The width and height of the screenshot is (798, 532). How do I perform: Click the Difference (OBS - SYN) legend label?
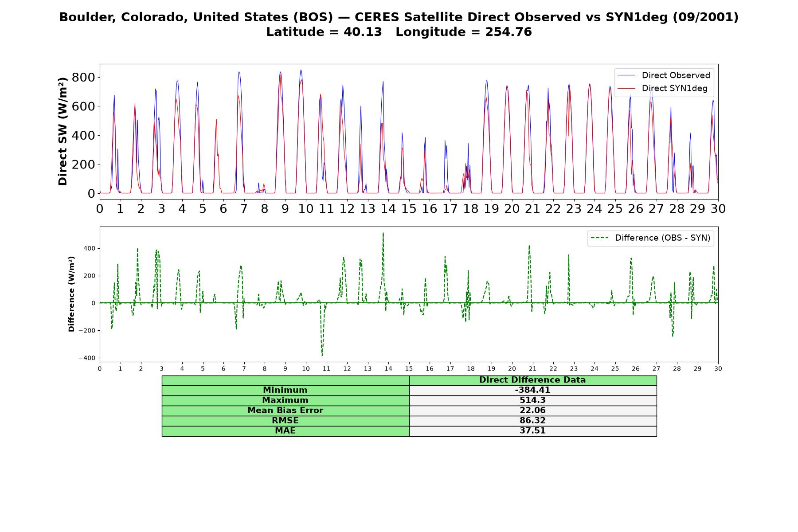click(x=662, y=238)
